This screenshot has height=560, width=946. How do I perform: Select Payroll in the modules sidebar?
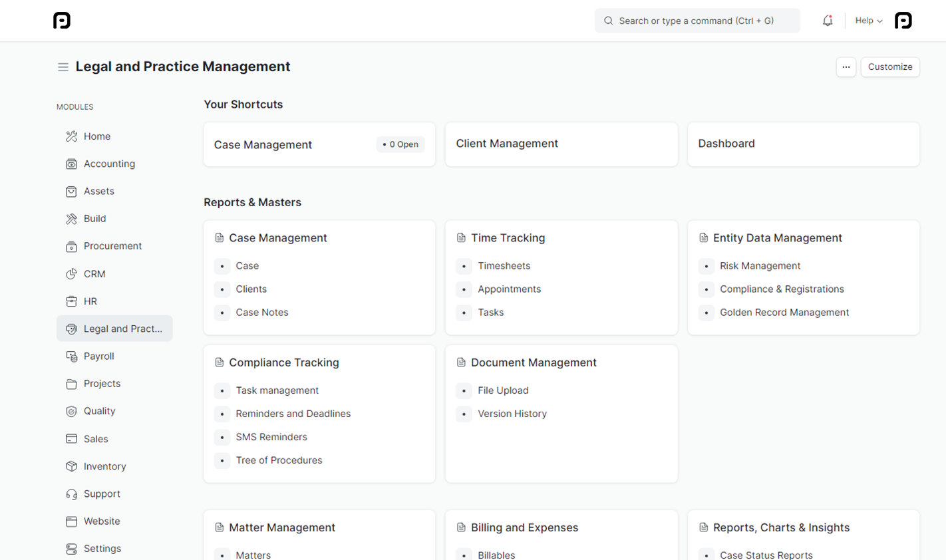pos(99,356)
